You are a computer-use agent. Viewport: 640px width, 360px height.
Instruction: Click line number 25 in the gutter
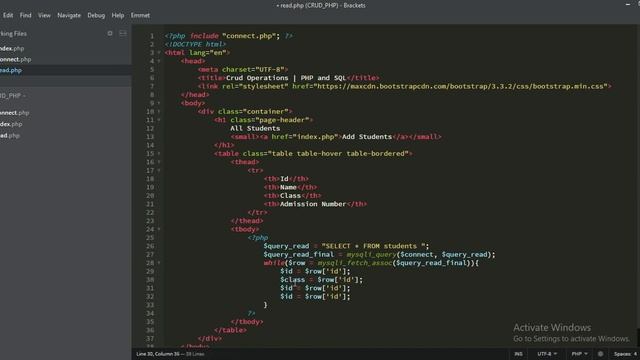(150, 238)
